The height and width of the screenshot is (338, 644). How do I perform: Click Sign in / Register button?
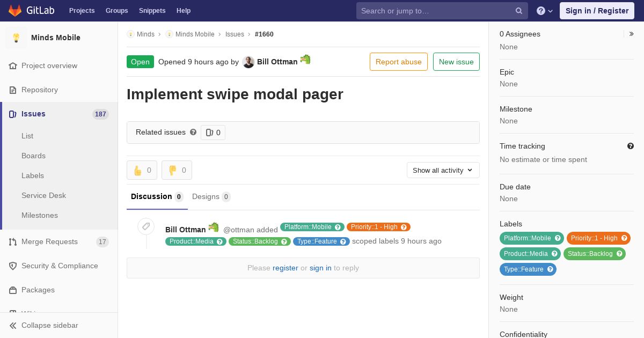597,11
